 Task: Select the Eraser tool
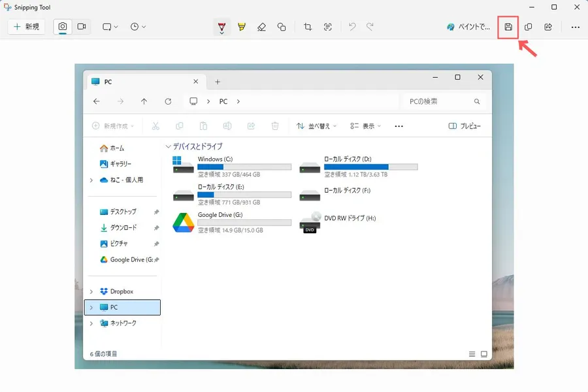coord(261,27)
